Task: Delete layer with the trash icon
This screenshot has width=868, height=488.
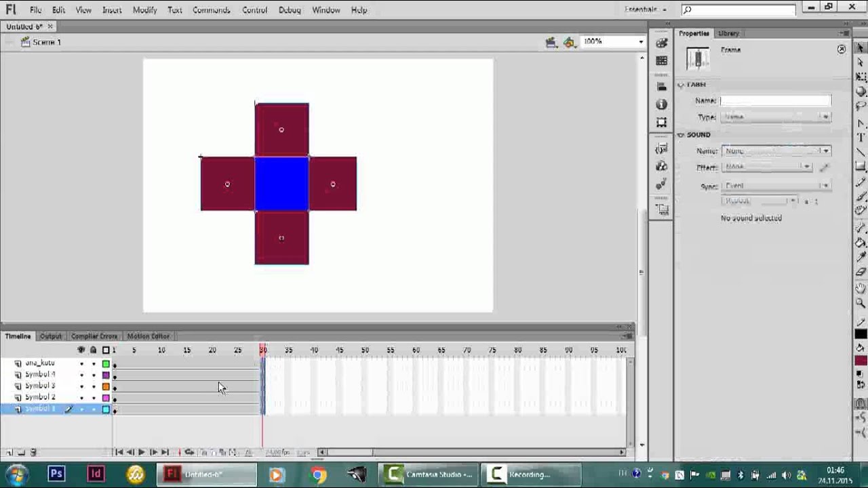Action: (33, 452)
